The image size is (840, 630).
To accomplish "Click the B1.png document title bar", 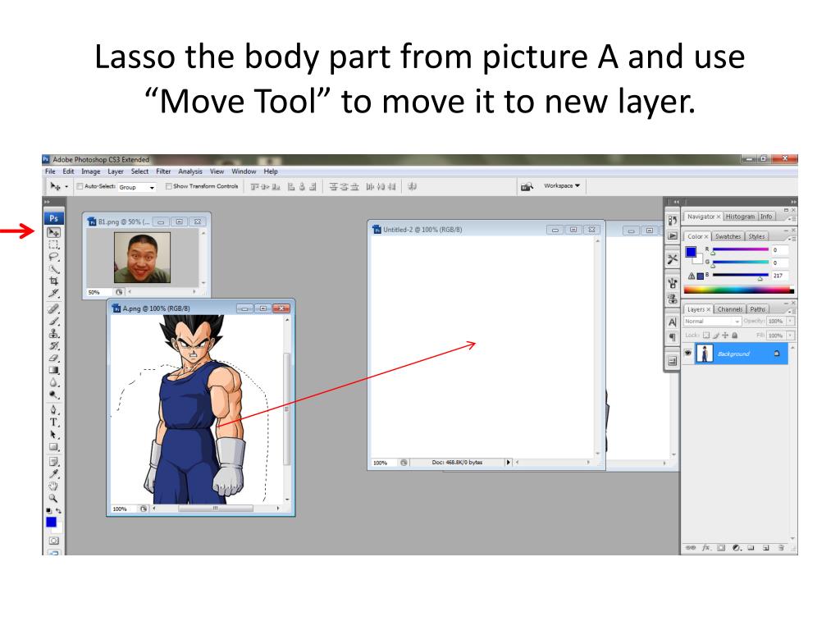I will pyautogui.click(x=146, y=221).
